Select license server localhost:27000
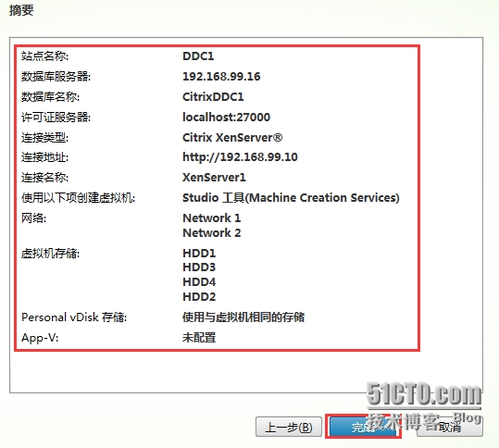 (x=226, y=117)
